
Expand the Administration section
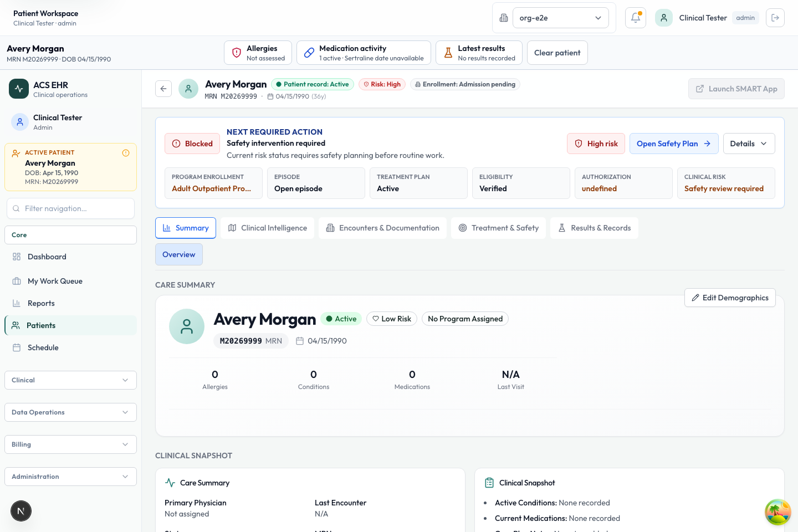coord(70,477)
